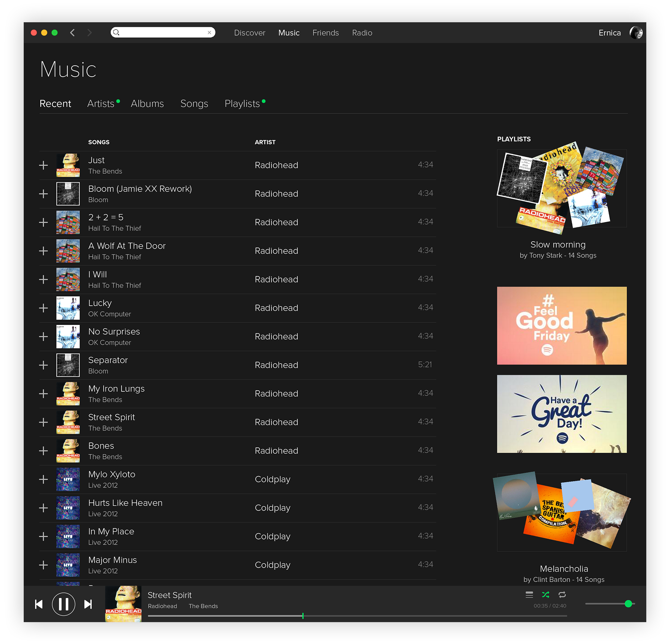Open the Ernica profile avatar
This screenshot has width=670, height=644.
(636, 33)
